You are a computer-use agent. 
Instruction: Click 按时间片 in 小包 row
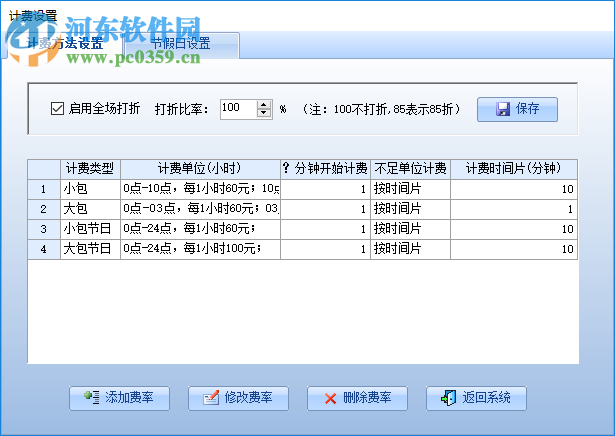tap(410, 189)
